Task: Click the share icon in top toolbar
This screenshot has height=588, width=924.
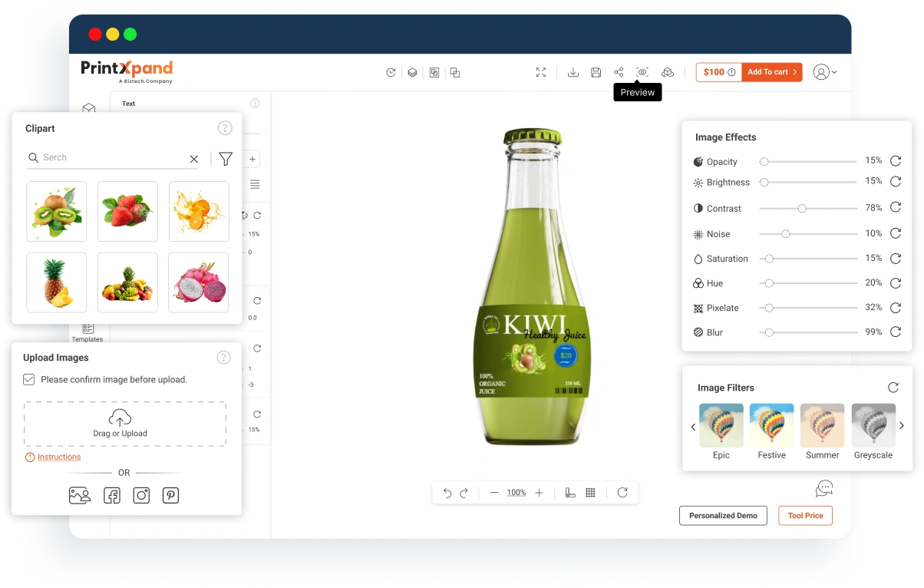Action: [x=619, y=72]
